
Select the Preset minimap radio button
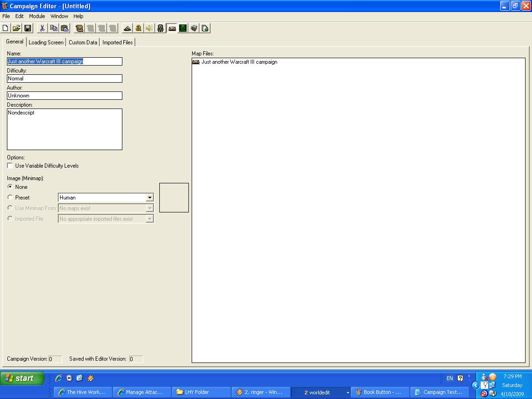10,197
